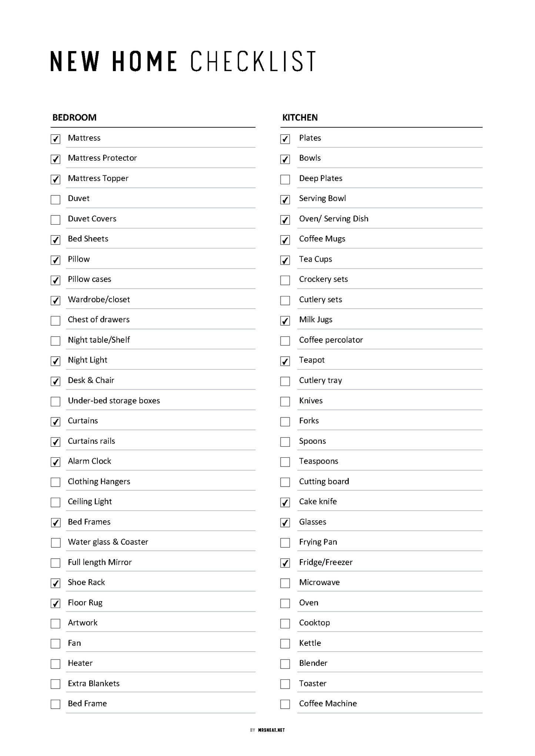Mark Chest of drawers as done

pyautogui.click(x=56, y=321)
